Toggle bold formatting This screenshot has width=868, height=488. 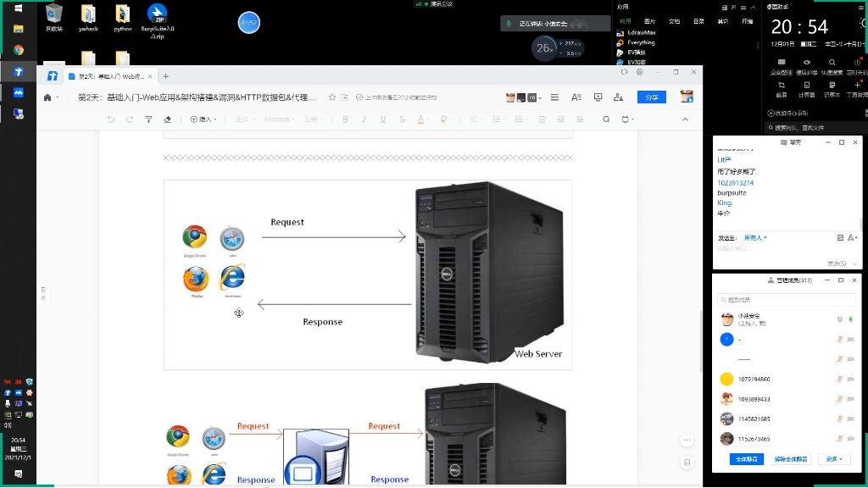[x=345, y=119]
